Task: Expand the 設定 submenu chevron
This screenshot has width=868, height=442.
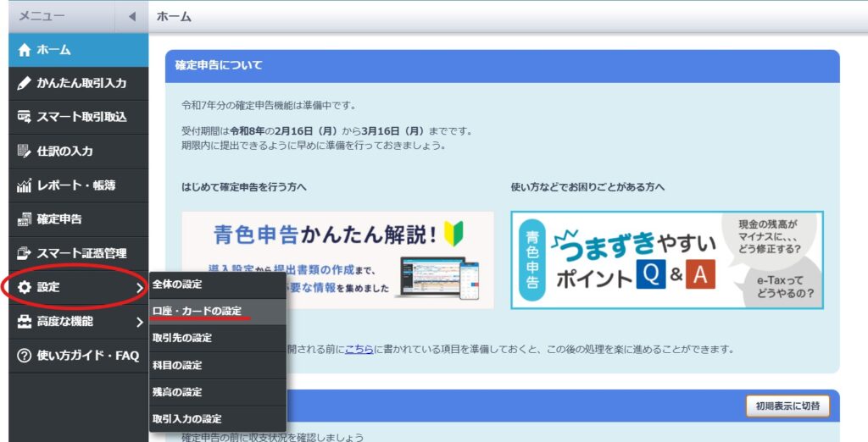Action: pyautogui.click(x=139, y=288)
